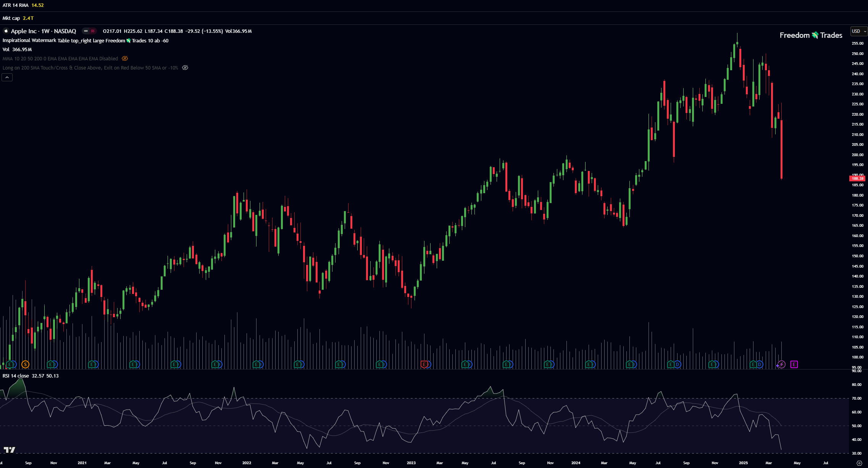Click the orange stock split 'S' marker

point(25,365)
